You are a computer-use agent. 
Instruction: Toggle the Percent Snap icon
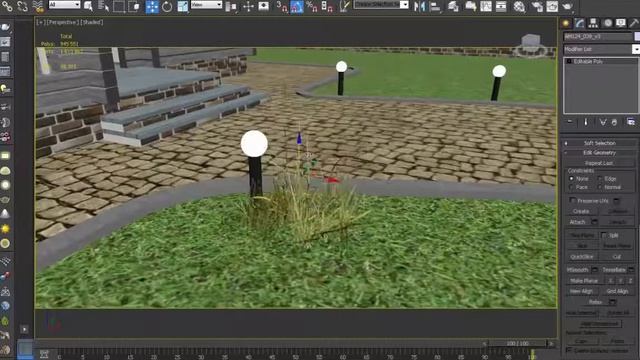click(312, 6)
